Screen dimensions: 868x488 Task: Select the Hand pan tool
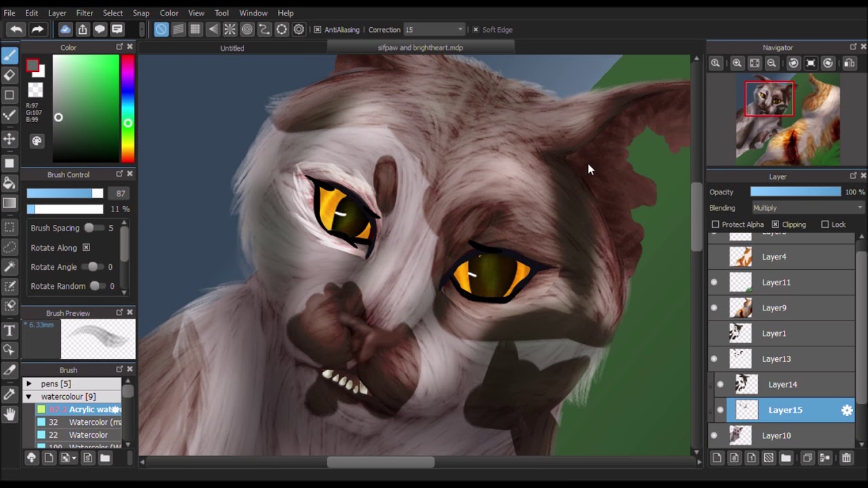9,414
